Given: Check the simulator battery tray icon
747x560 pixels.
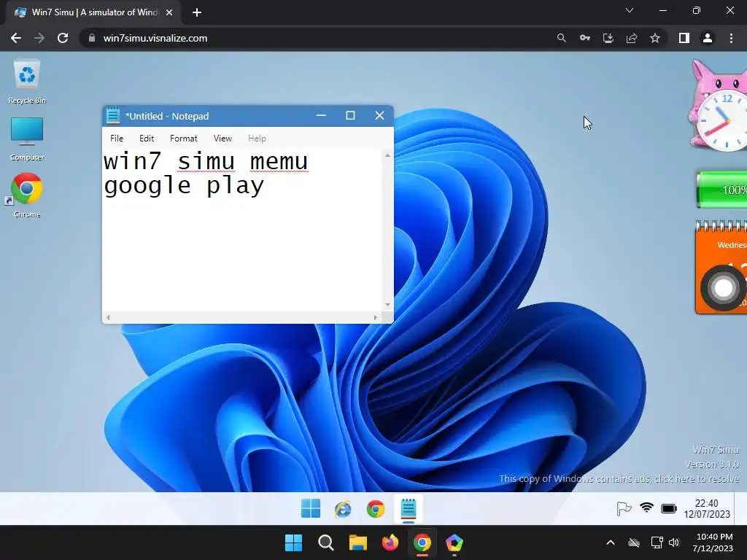Looking at the screenshot, I should tap(669, 508).
